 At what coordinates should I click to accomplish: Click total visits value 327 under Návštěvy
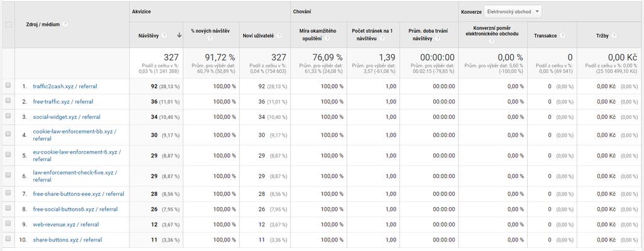171,57
